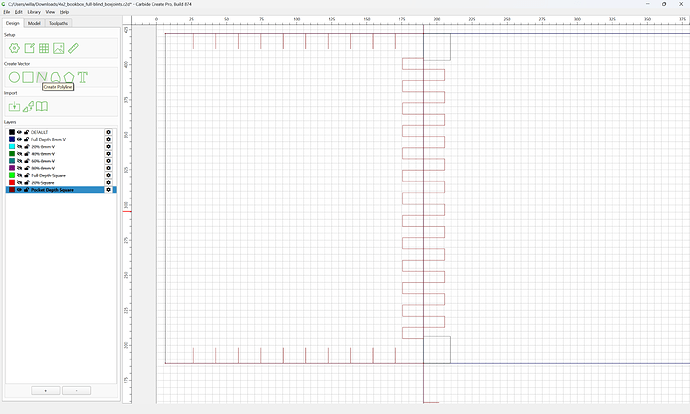Click the measure ruler icon
690x414 pixels.
tap(73, 48)
